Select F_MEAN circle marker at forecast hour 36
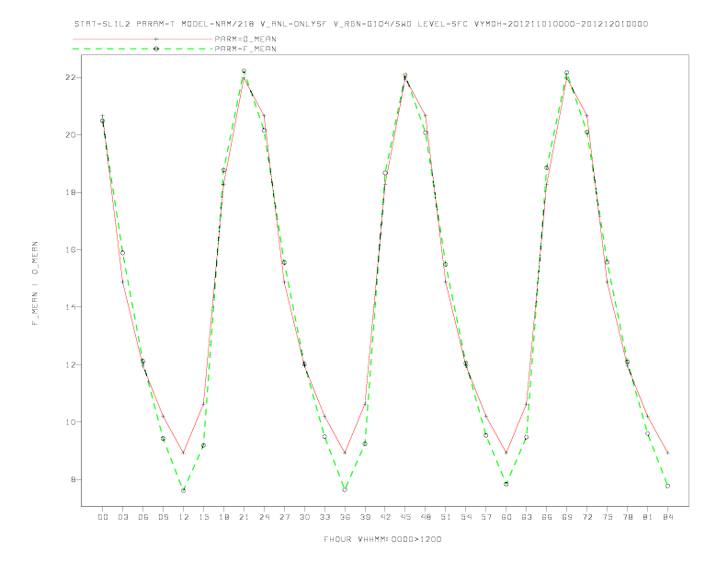728x563 pixels. click(345, 489)
